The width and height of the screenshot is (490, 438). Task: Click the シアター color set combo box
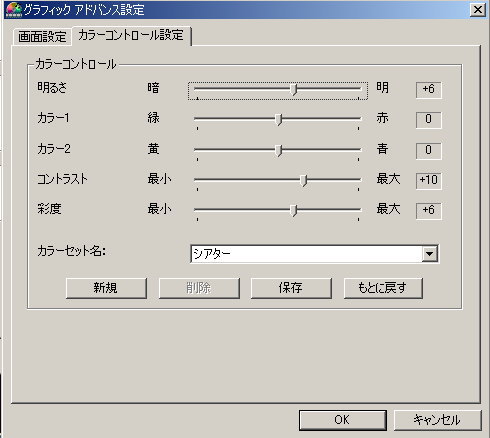click(x=314, y=254)
